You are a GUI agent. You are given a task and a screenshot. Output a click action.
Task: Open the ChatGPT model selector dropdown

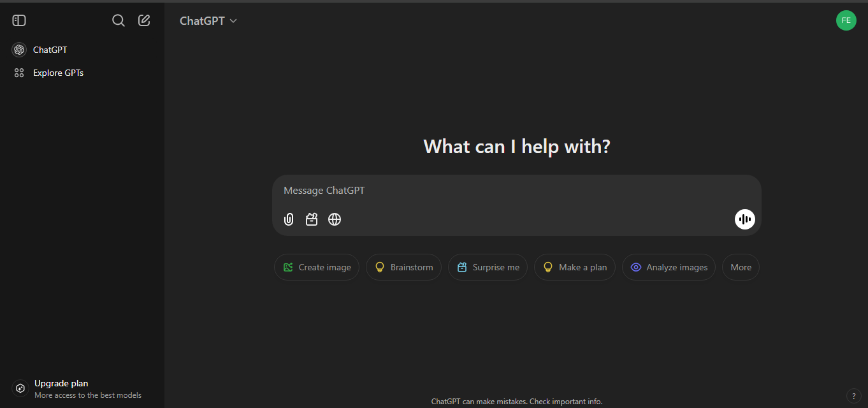(208, 20)
